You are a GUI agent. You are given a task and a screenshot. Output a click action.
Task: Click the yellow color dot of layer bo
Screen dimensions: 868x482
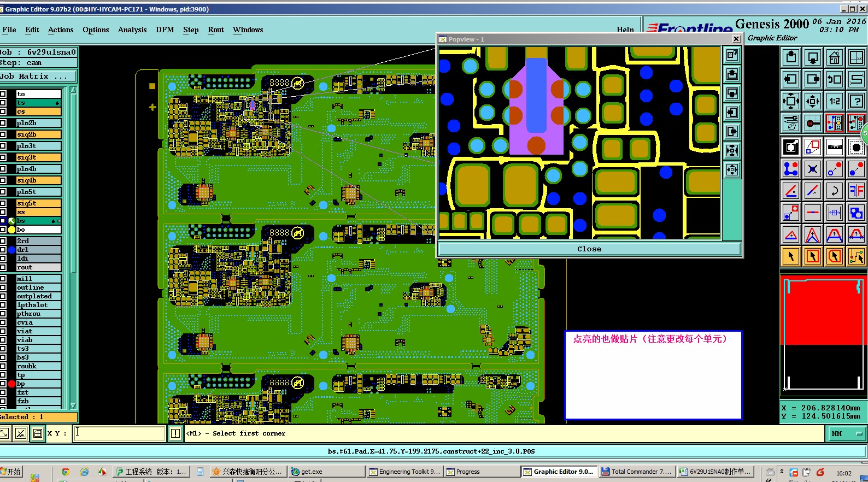click(x=11, y=230)
